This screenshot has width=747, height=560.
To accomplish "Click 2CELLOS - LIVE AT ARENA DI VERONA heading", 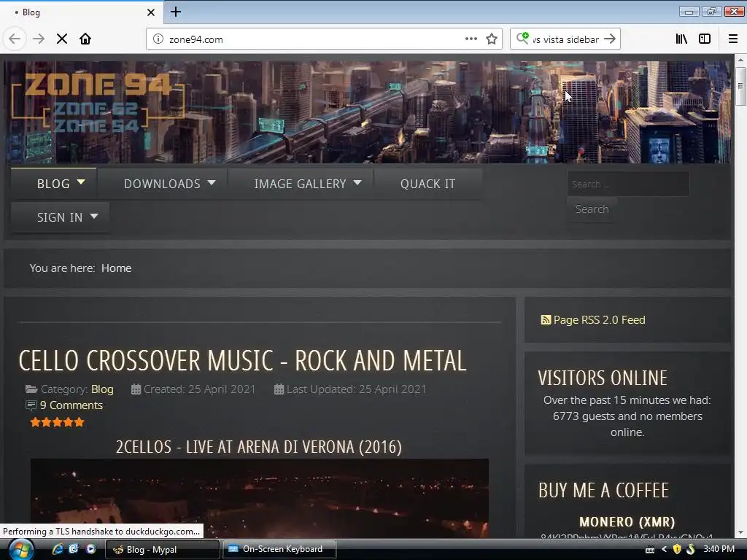I will click(x=259, y=447).
